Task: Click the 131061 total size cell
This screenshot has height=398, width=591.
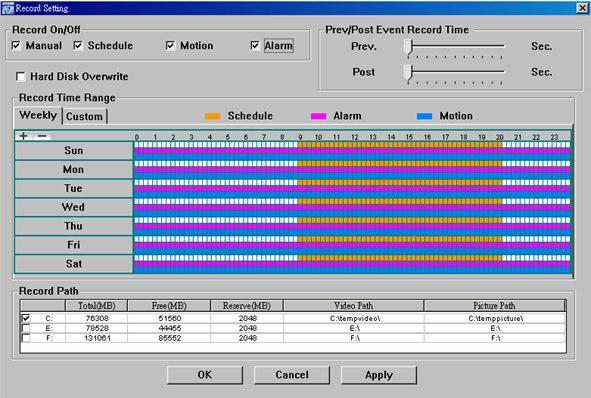Action: tap(97, 338)
